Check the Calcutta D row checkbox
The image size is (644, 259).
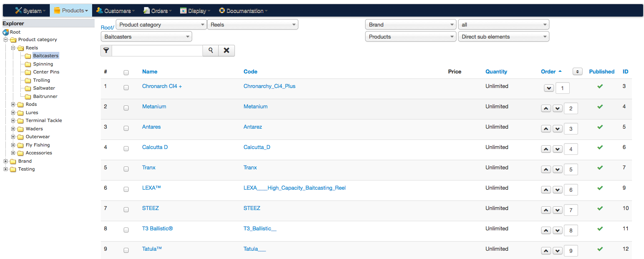click(126, 149)
